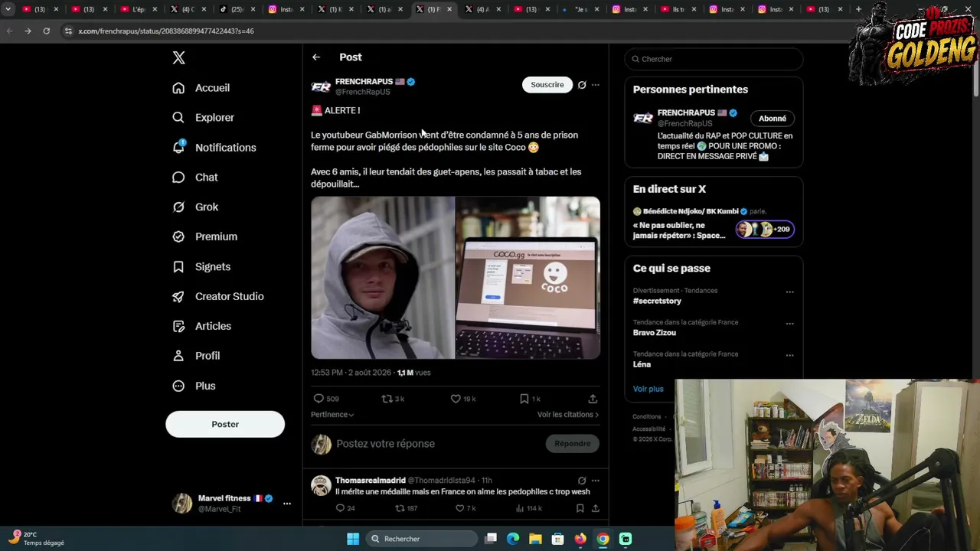
Task: Open the tab search dropdown arrow
Action: coord(8,9)
